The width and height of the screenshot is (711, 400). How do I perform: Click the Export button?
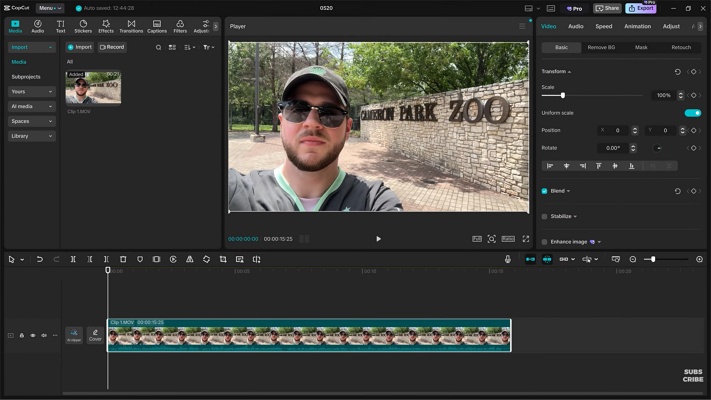point(641,8)
